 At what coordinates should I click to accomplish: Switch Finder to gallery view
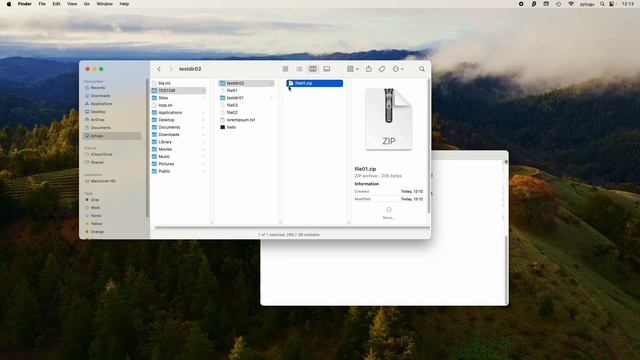[x=327, y=69]
